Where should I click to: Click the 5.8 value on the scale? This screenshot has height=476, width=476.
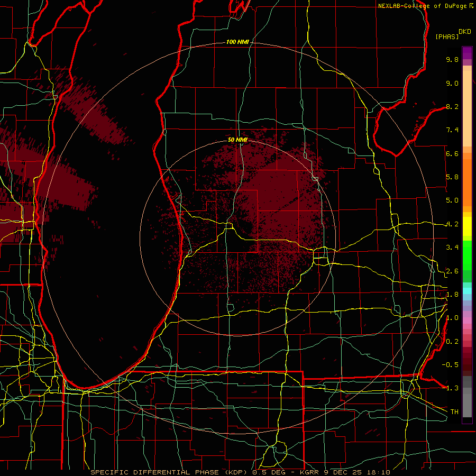point(452,177)
